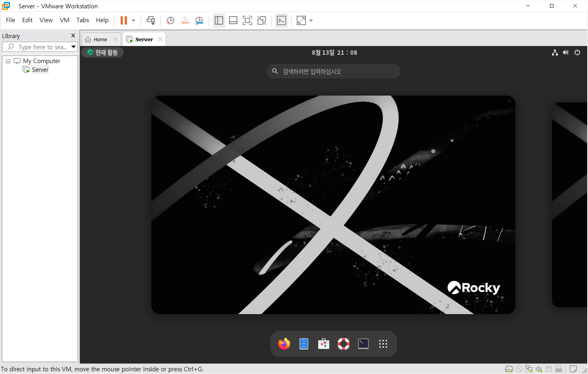Enter full screen mode

(247, 20)
